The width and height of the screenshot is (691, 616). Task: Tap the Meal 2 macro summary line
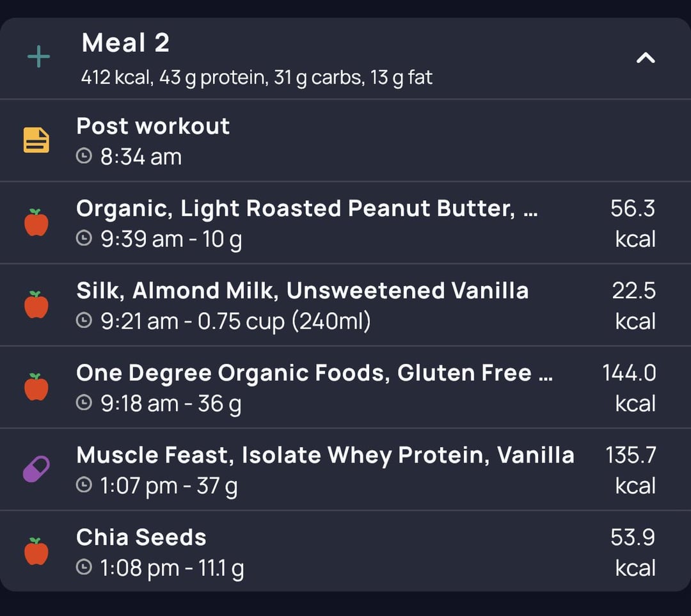click(x=257, y=77)
